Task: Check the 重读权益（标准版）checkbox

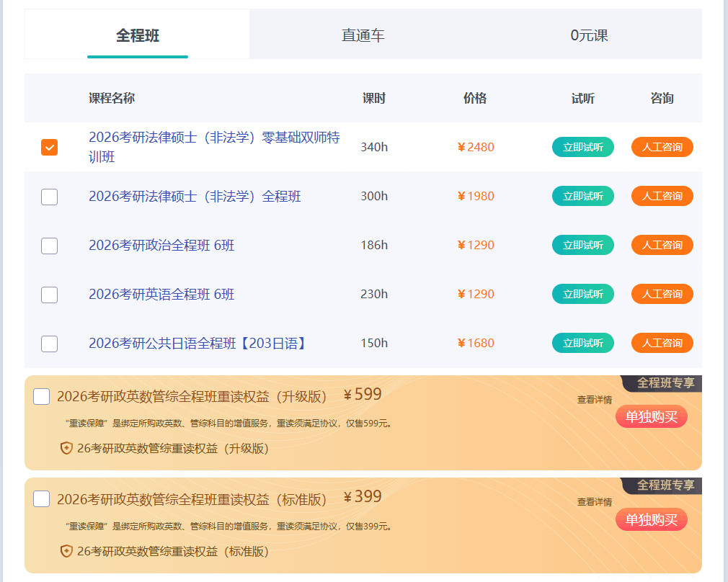Action: [42, 499]
